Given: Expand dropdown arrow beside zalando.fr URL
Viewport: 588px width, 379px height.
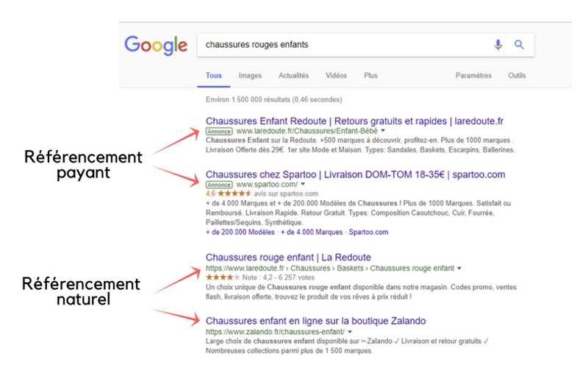Looking at the screenshot, I should [x=350, y=332].
